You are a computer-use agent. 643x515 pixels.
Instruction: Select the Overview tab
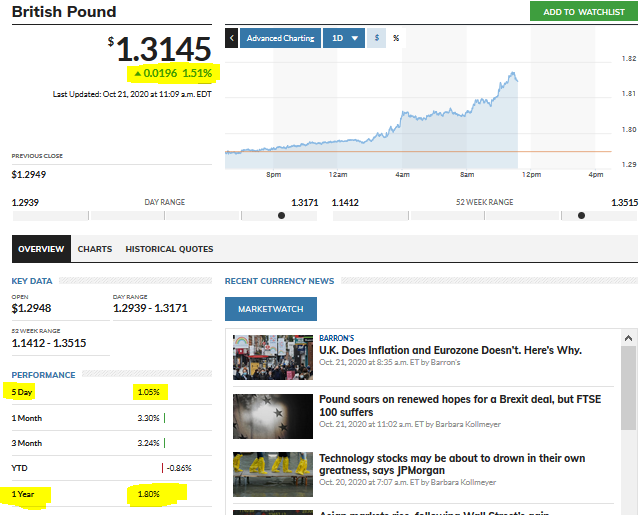point(41,249)
